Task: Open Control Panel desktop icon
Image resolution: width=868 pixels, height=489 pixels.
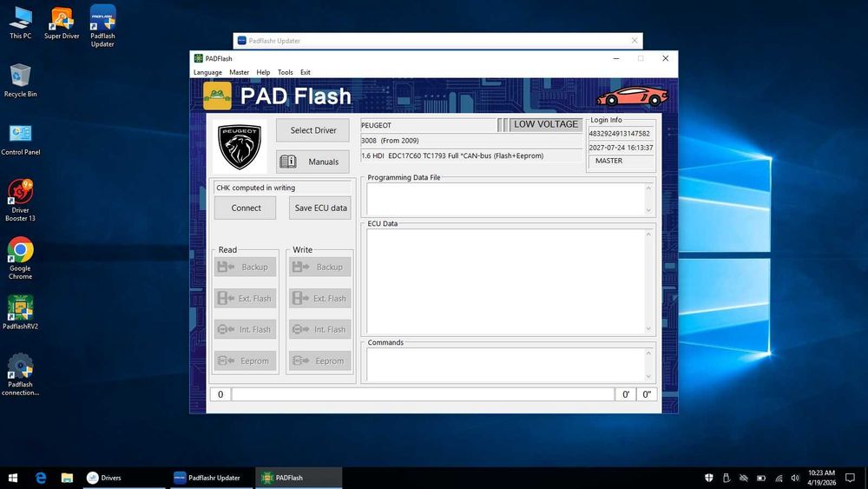Action: point(21,140)
